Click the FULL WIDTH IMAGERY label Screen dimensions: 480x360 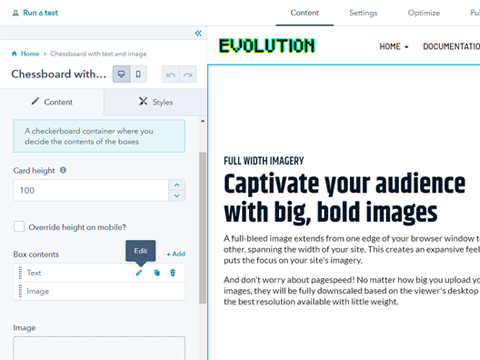[264, 161]
